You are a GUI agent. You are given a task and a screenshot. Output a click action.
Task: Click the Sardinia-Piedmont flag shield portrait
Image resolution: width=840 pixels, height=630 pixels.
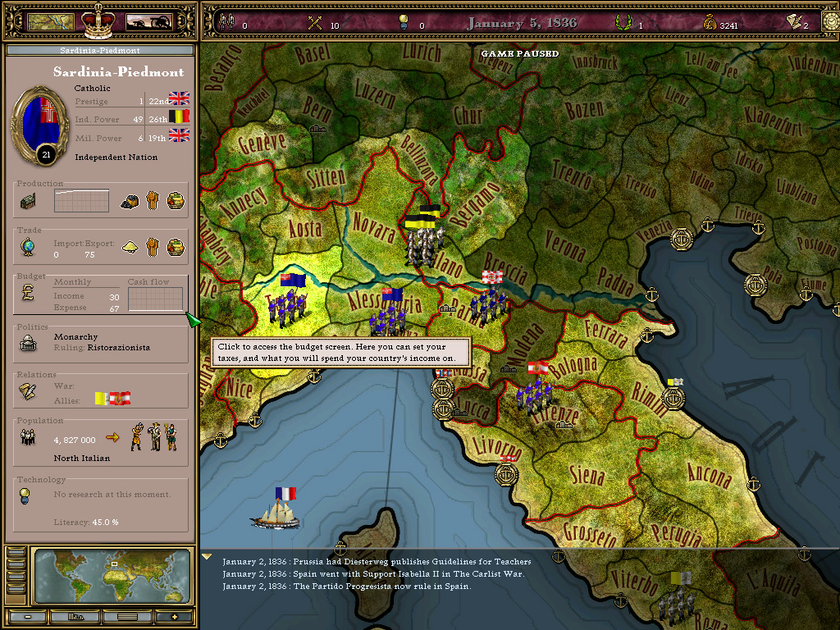point(41,126)
